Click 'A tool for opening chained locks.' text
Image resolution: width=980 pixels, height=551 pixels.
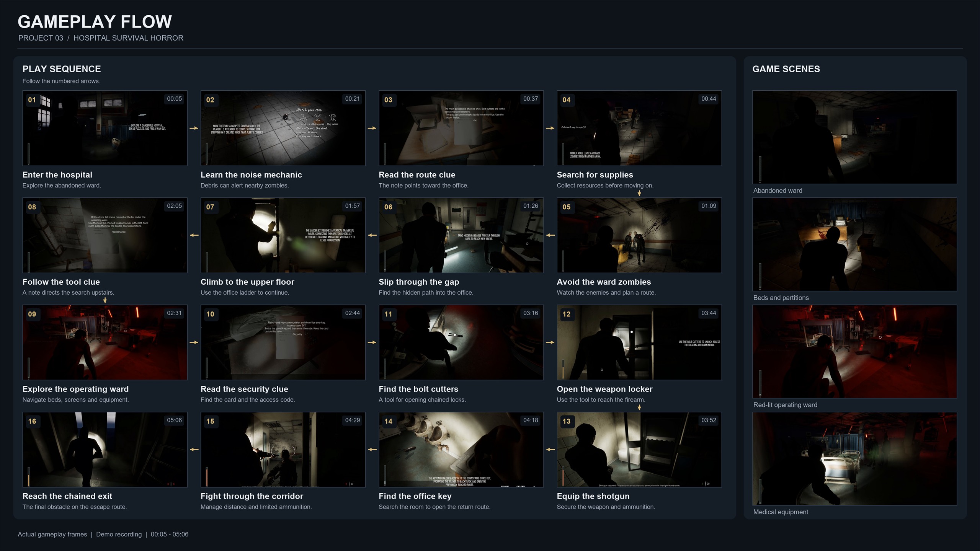[x=422, y=400]
